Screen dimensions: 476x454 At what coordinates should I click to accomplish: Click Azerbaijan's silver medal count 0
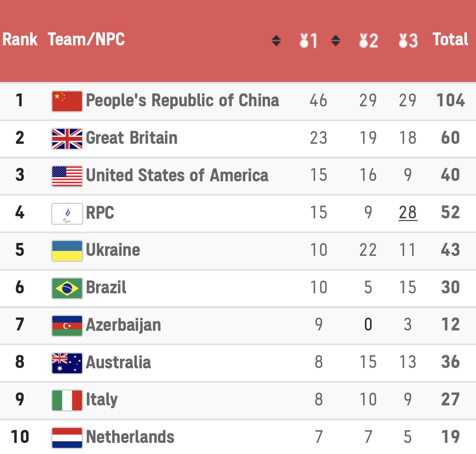(368, 324)
